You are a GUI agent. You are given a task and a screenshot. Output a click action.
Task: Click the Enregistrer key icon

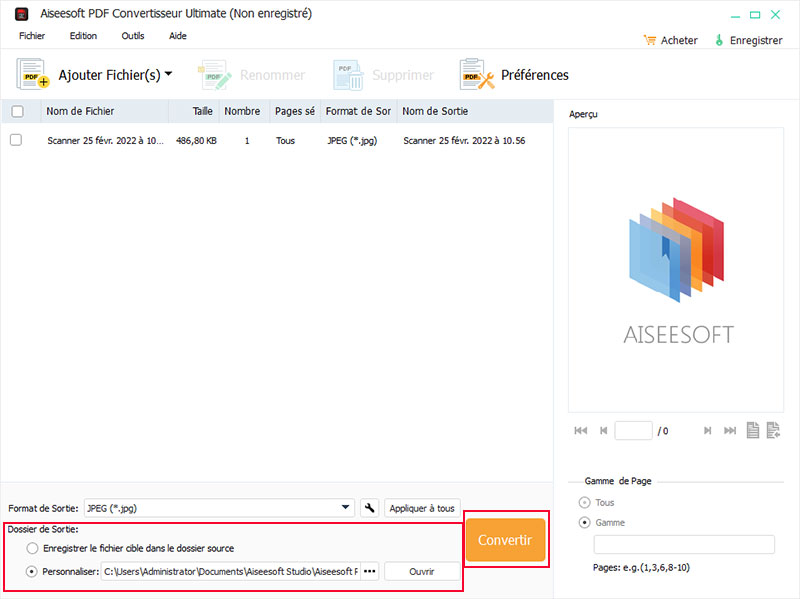[x=719, y=40]
